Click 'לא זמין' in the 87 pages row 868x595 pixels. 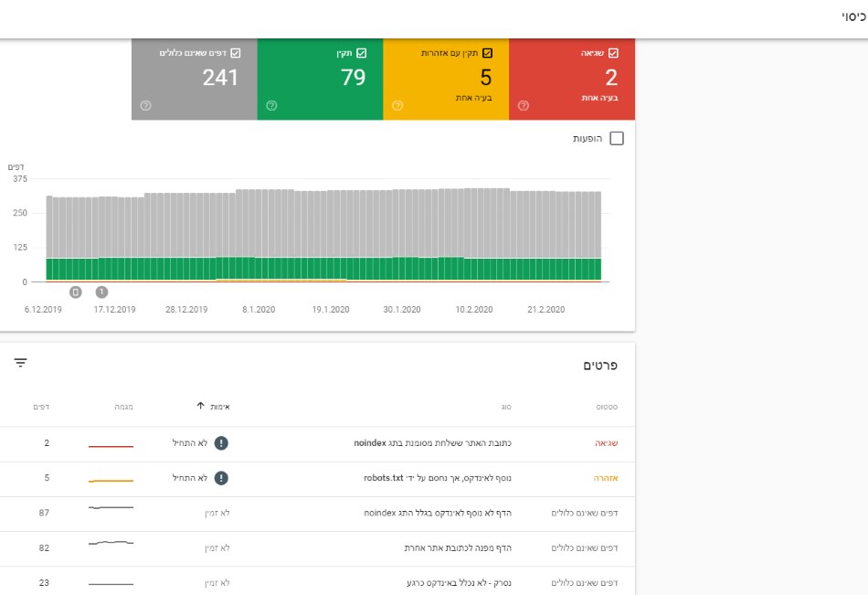[x=217, y=513]
